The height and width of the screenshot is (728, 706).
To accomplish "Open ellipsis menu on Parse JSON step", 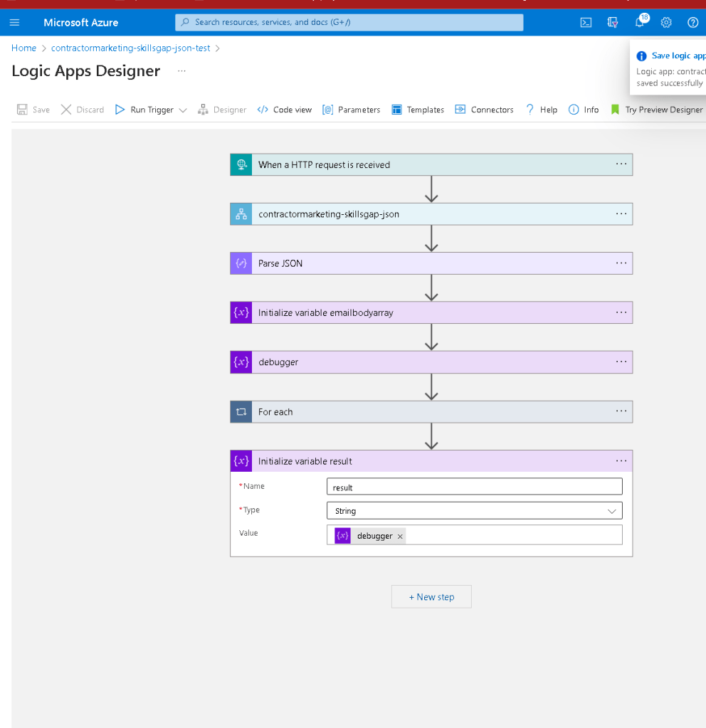I will 621,263.
